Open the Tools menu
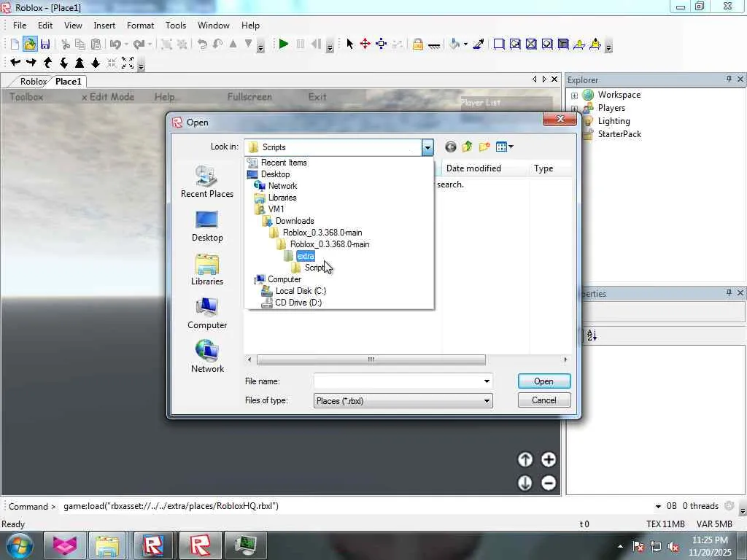The width and height of the screenshot is (747, 560). [x=175, y=26]
